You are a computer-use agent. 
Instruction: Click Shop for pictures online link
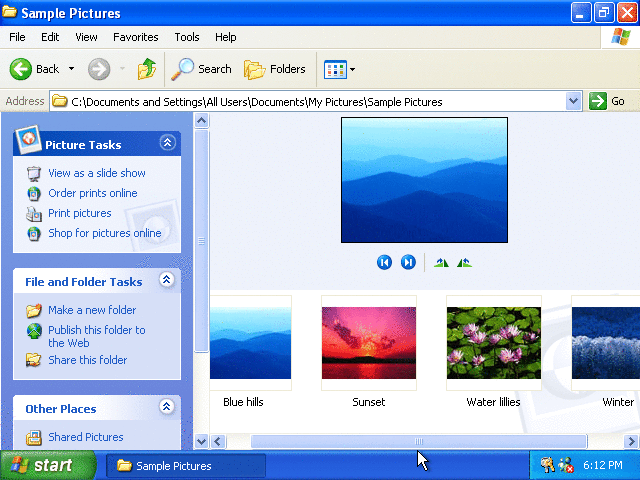(x=104, y=233)
